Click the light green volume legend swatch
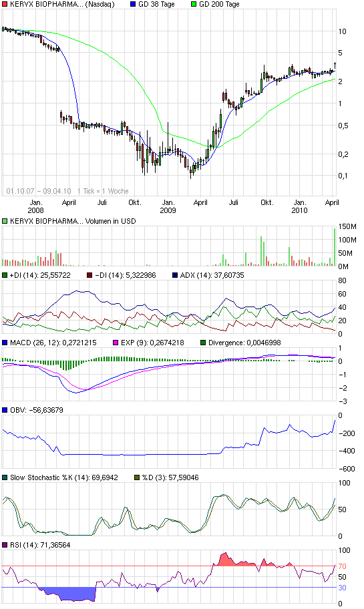 click(x=5, y=222)
